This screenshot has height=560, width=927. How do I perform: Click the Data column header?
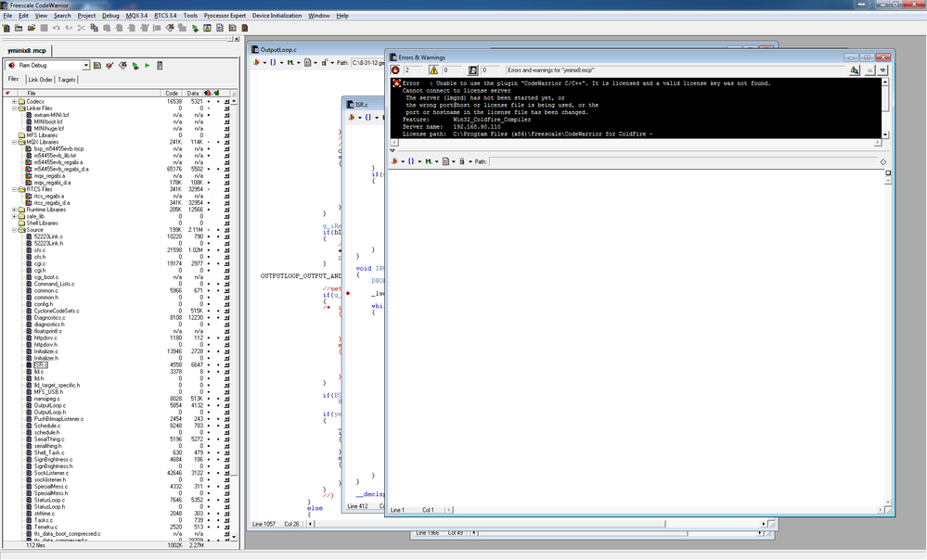pyautogui.click(x=193, y=94)
